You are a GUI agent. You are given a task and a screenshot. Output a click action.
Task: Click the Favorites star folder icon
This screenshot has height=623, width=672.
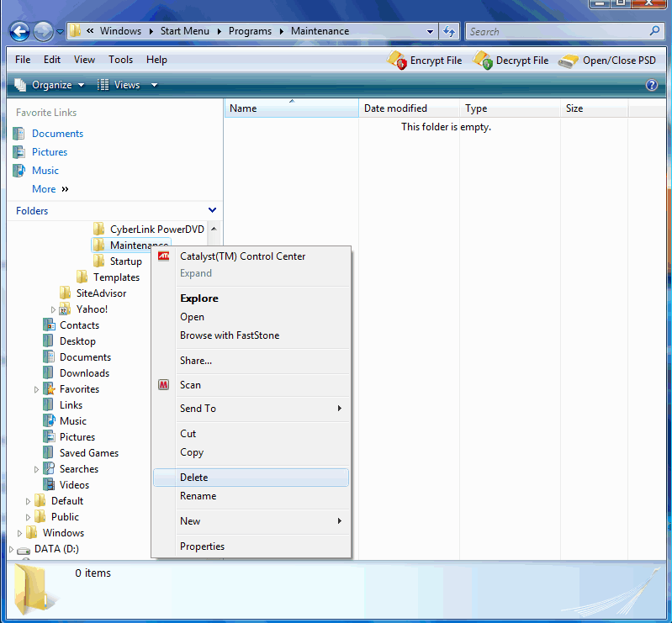tap(49, 389)
